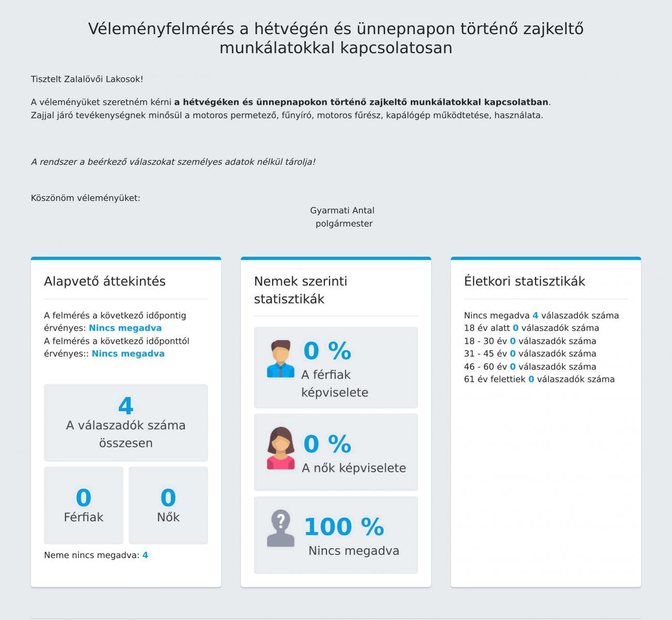Click the 'Életkori statisztikák' card heading
Viewport: 672px width, 620px height.
tap(524, 282)
